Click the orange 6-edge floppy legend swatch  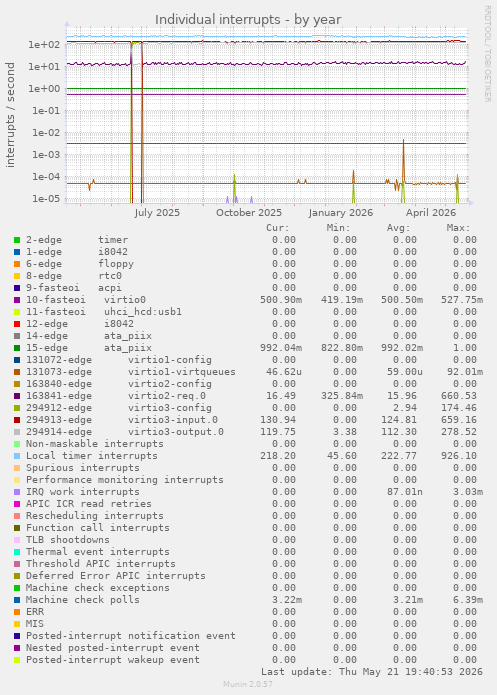tap(17, 264)
